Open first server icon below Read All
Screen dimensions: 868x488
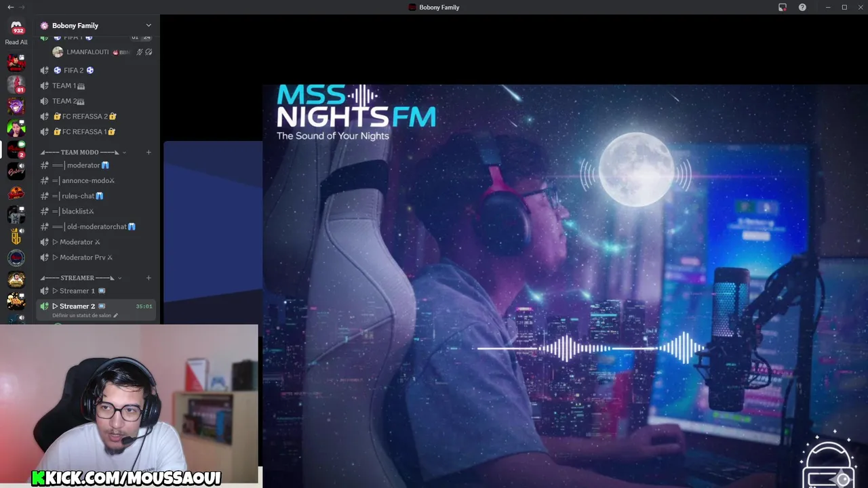coord(16,63)
